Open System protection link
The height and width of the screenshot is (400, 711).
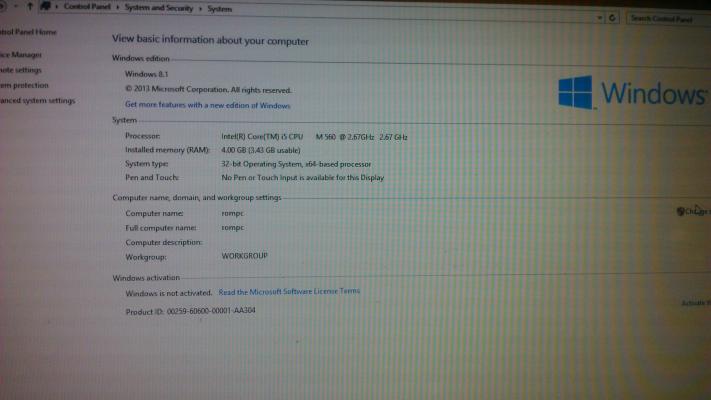(x=24, y=85)
